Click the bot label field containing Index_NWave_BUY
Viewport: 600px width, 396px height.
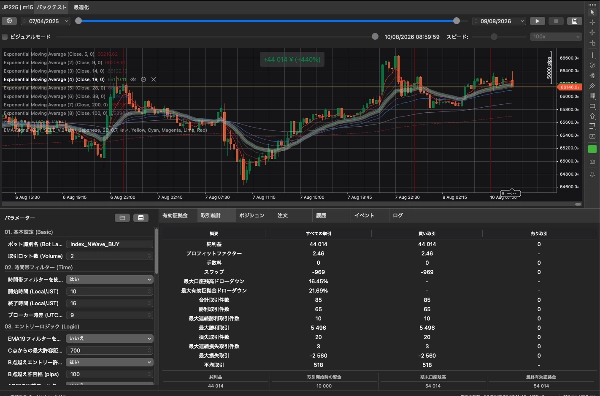(x=110, y=244)
